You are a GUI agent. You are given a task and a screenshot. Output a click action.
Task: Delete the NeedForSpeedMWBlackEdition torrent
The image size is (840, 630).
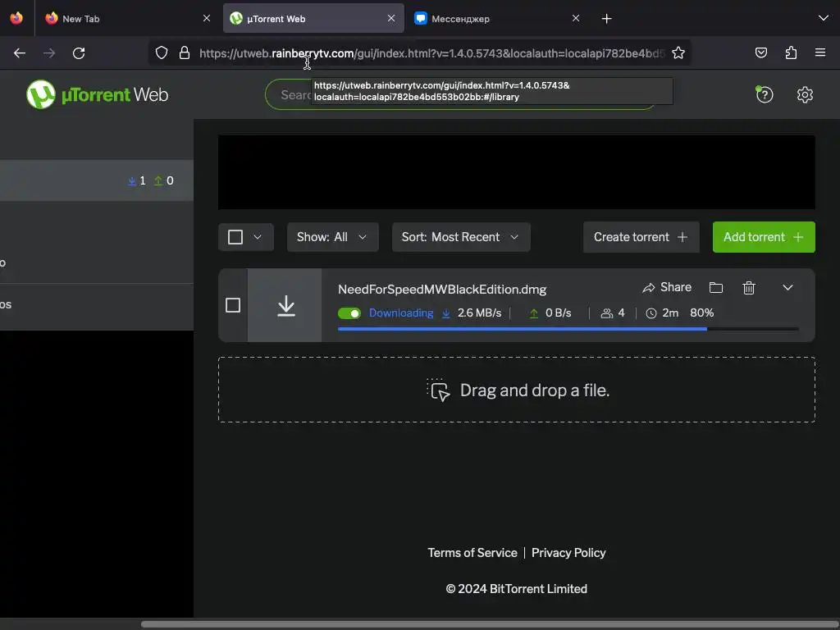[749, 288]
